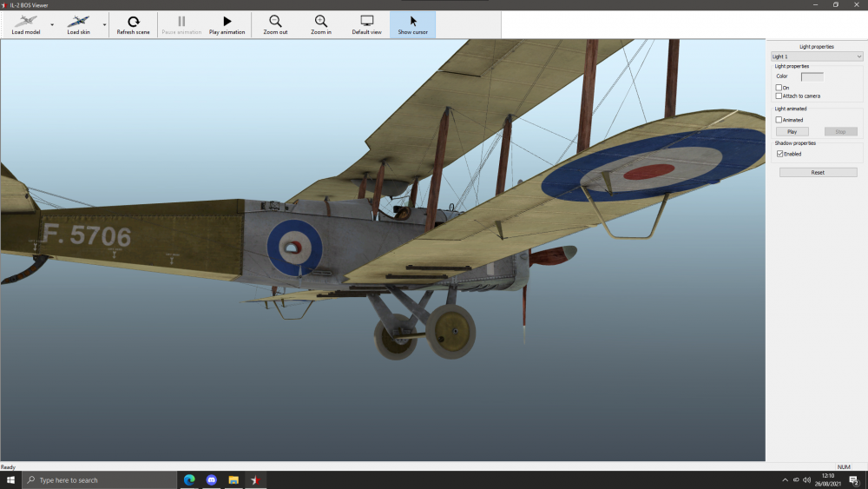Toggle the Show cursor tool
Viewport: 868px width, 489px height.
click(x=413, y=24)
